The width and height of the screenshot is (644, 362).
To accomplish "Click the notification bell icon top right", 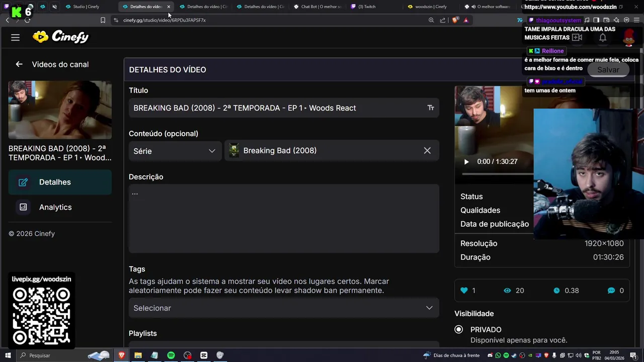I will pos(603,37).
